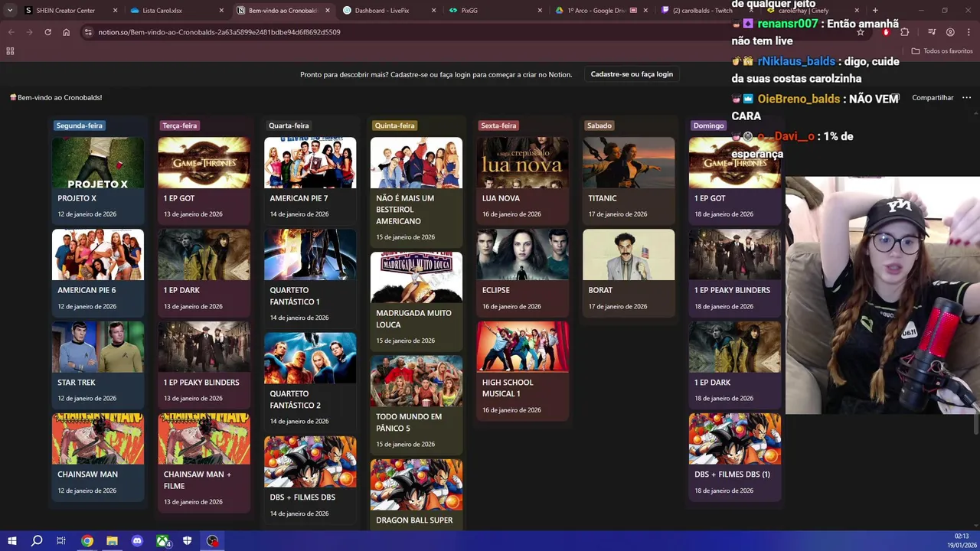Open Discord from the taskbar
The width and height of the screenshot is (980, 551).
click(x=137, y=541)
